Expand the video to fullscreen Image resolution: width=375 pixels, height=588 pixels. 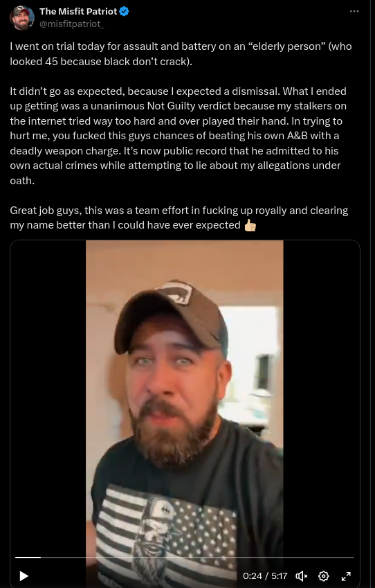346,576
